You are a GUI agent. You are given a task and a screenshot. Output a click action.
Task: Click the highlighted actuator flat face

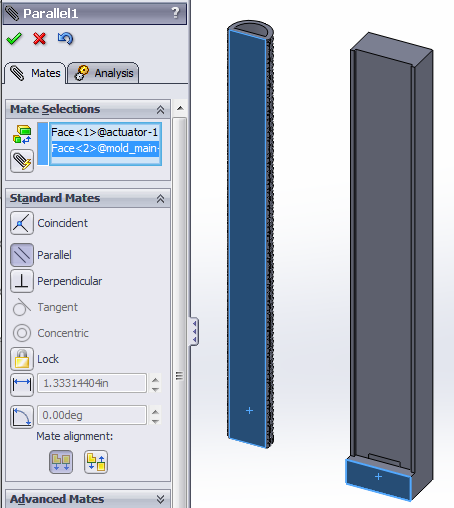coord(247,239)
